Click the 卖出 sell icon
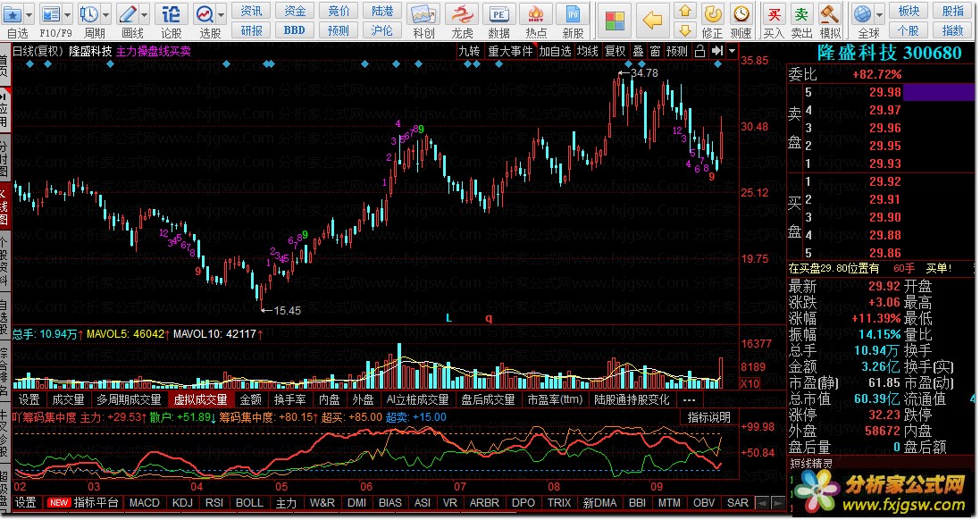Viewport: 980px width, 520px height. pyautogui.click(x=801, y=13)
